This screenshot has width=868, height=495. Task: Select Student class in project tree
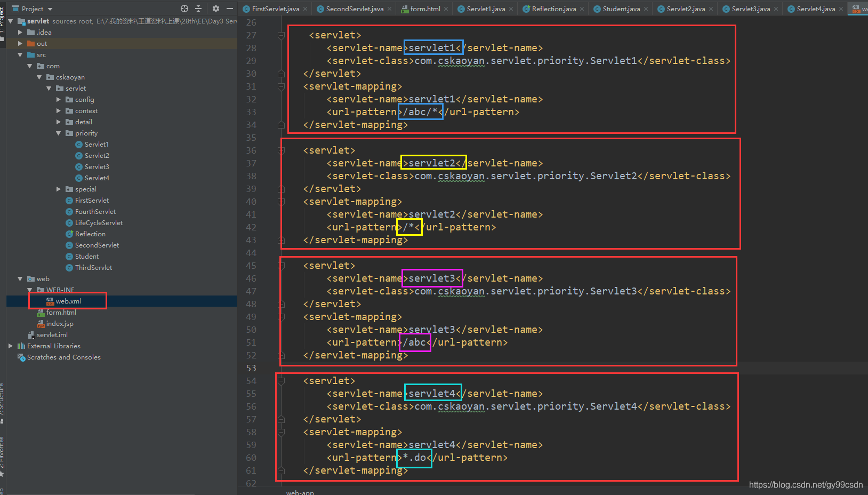[86, 257]
